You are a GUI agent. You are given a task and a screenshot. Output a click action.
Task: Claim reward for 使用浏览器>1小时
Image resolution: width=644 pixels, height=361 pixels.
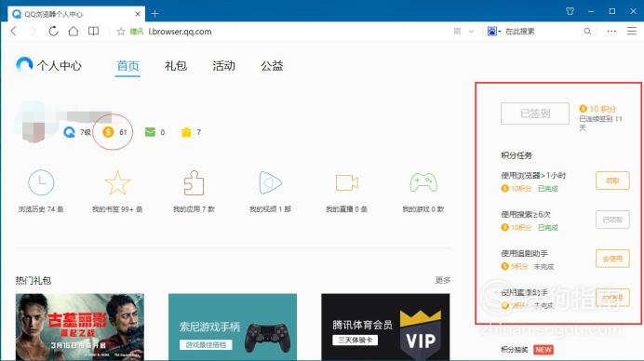pos(612,180)
